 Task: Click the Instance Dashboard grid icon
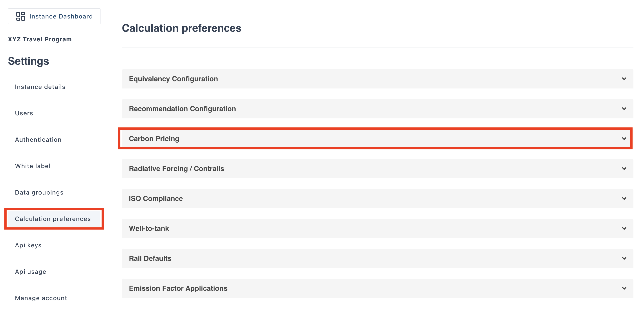20,16
